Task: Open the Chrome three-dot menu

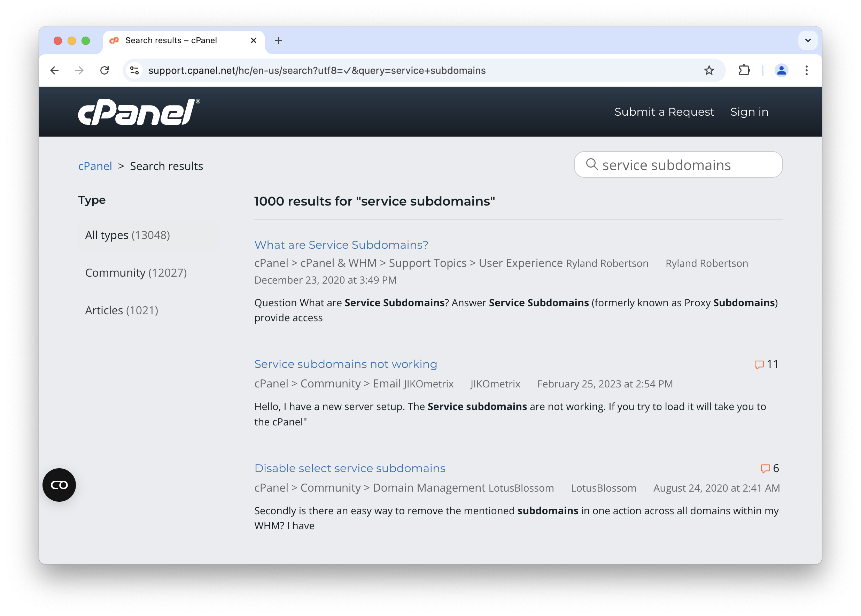Action: coord(806,70)
